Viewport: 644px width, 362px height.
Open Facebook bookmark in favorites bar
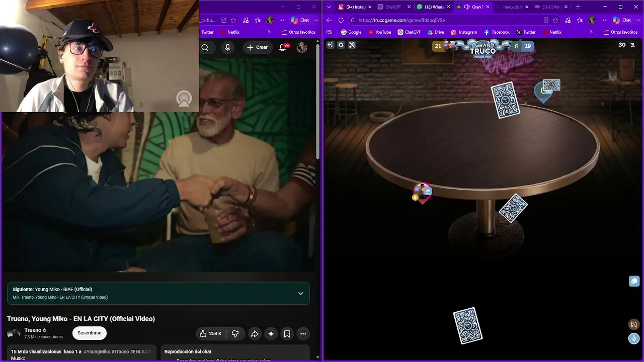pos(497,32)
